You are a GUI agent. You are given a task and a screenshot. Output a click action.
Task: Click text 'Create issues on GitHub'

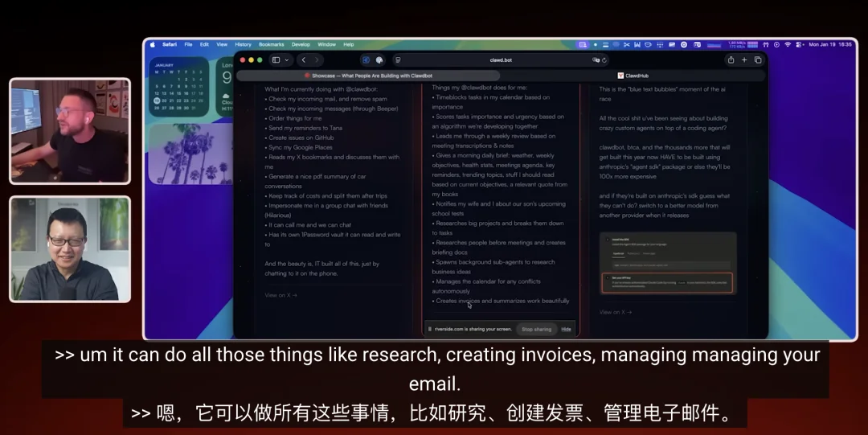tap(301, 137)
